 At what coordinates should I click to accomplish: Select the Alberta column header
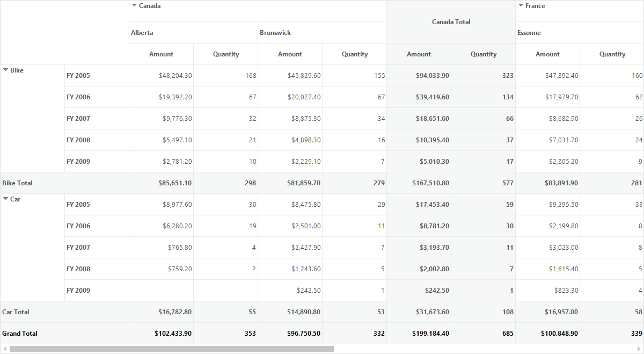pos(193,33)
